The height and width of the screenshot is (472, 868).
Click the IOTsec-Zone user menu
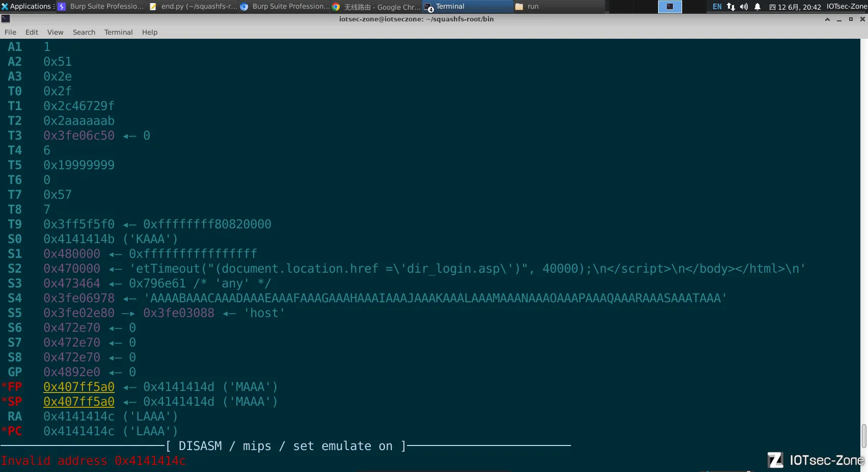(847, 7)
